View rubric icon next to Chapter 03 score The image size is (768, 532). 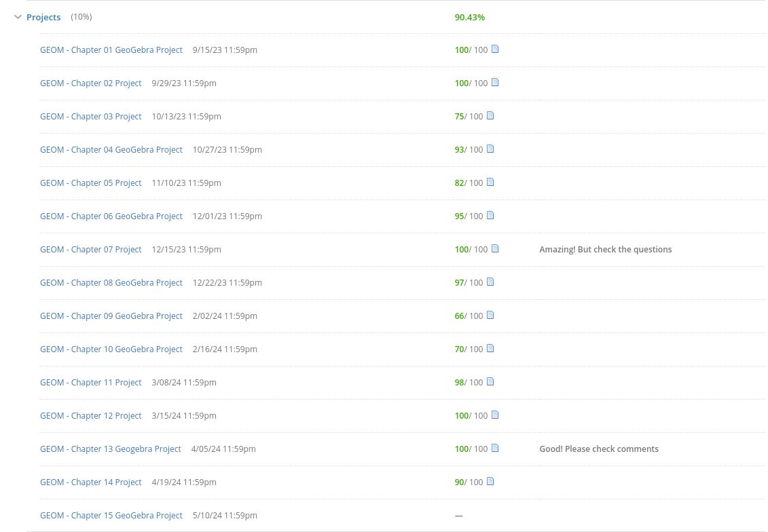point(490,116)
